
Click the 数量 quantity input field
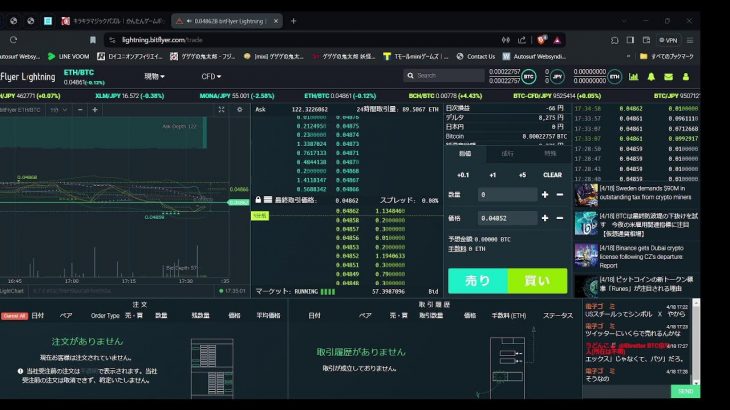point(507,195)
